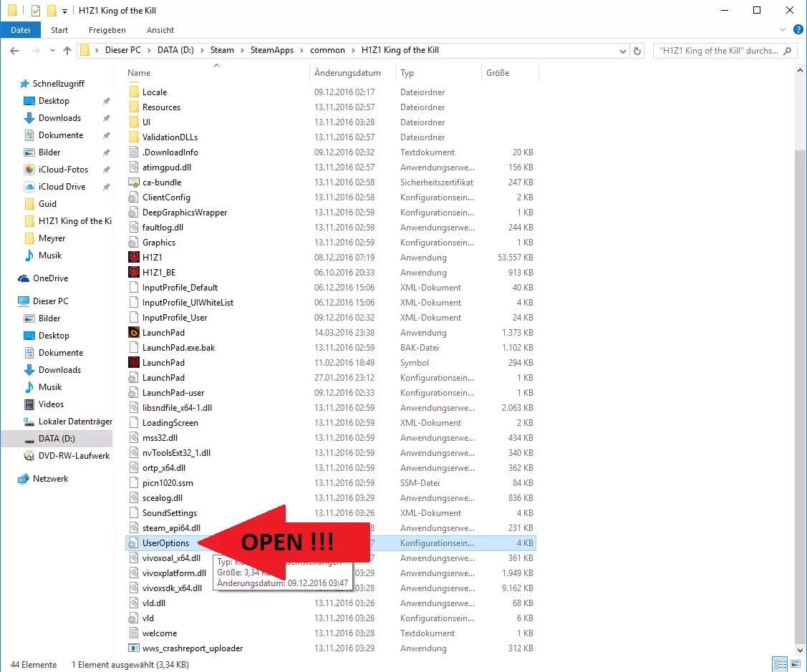Image resolution: width=807 pixels, height=672 pixels.
Task: Expand the chevron after DATA (D:) in the path
Action: point(202,50)
